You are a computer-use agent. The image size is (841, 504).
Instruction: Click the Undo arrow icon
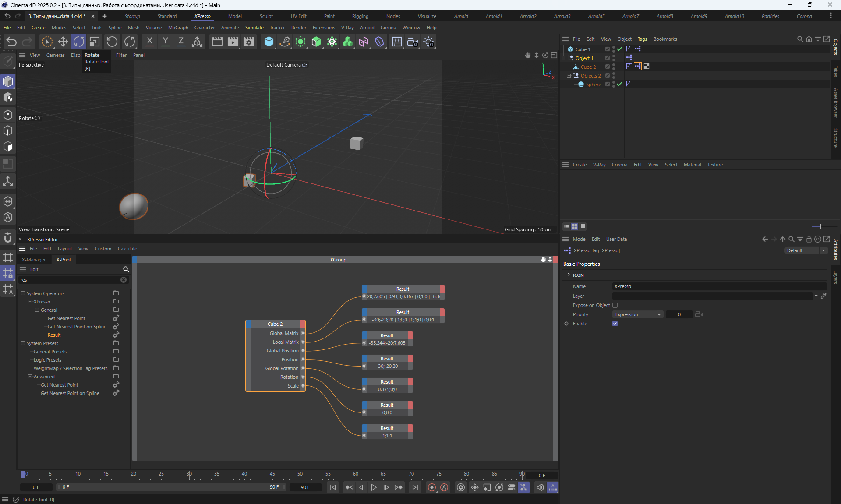click(11, 42)
